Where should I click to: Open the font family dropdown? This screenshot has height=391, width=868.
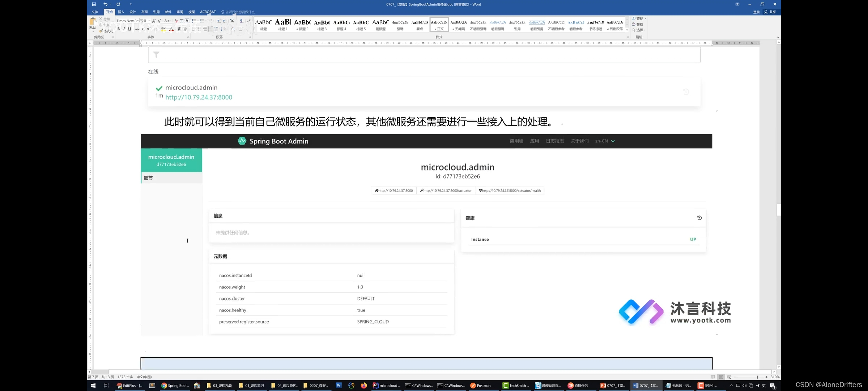[138, 21]
